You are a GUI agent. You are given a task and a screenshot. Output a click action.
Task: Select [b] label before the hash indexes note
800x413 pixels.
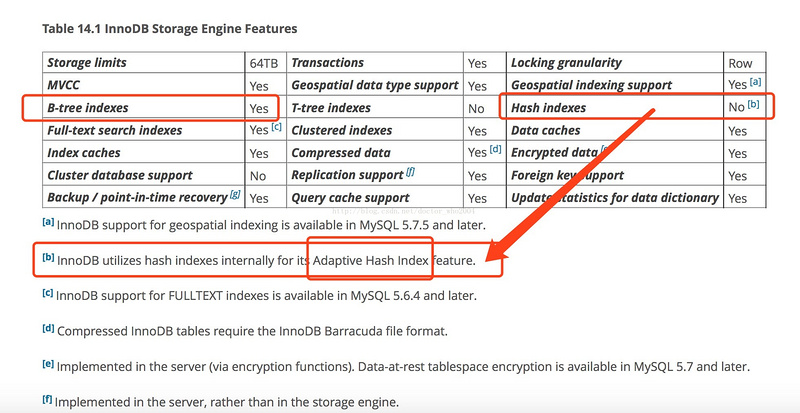point(48,259)
